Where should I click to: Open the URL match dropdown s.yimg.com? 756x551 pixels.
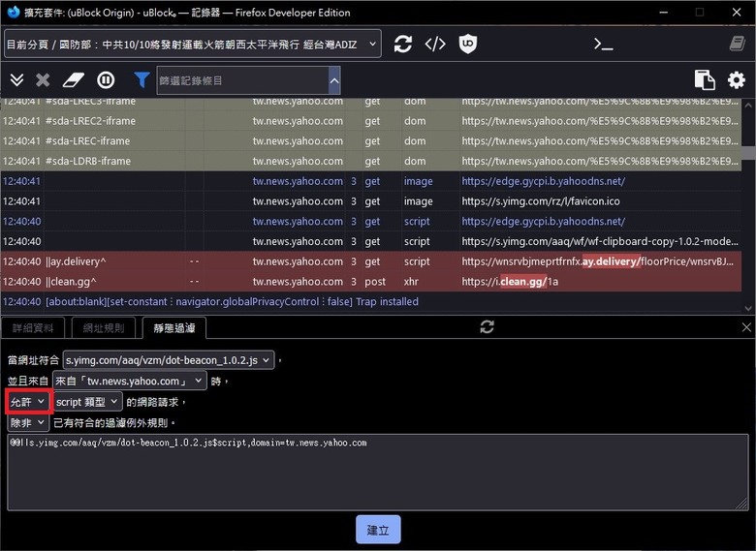pos(169,360)
